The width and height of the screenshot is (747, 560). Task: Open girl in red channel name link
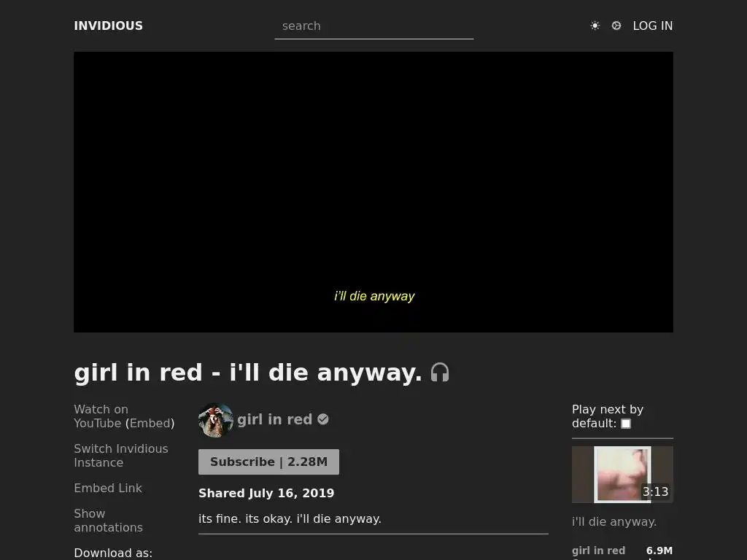click(x=274, y=419)
